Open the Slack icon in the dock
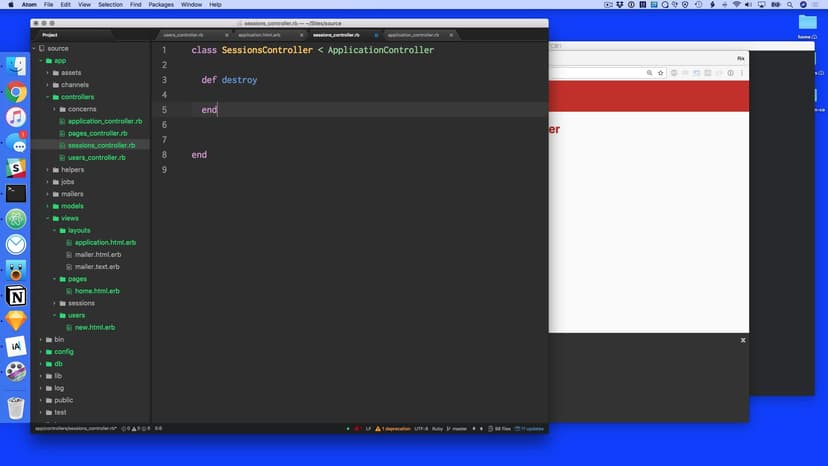 (16, 168)
